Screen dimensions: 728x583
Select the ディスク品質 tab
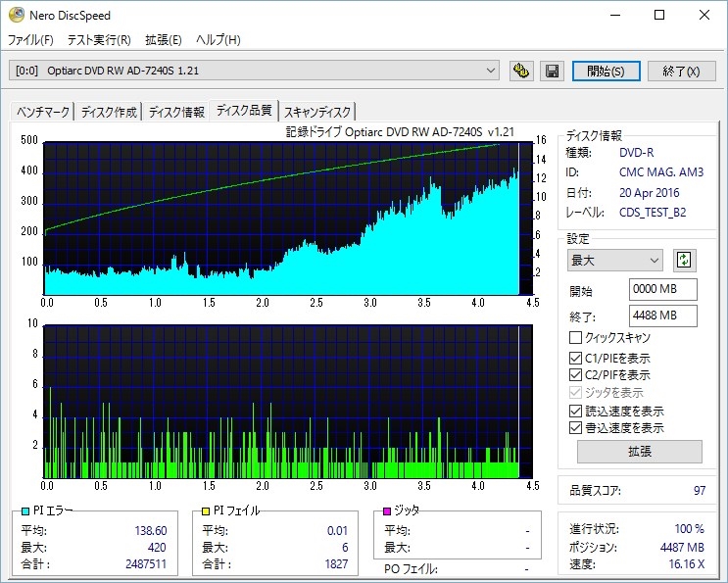[244, 111]
